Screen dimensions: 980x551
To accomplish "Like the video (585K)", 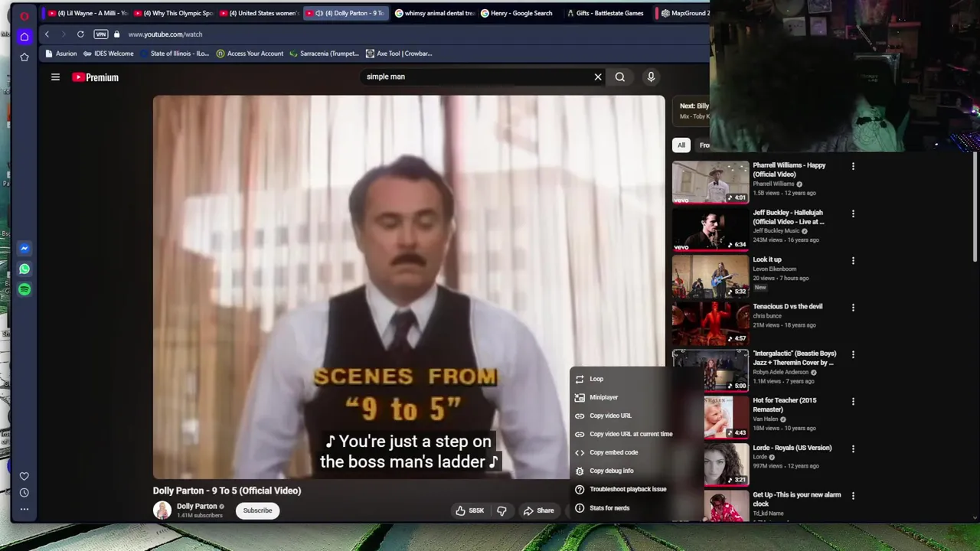I will [x=469, y=510].
